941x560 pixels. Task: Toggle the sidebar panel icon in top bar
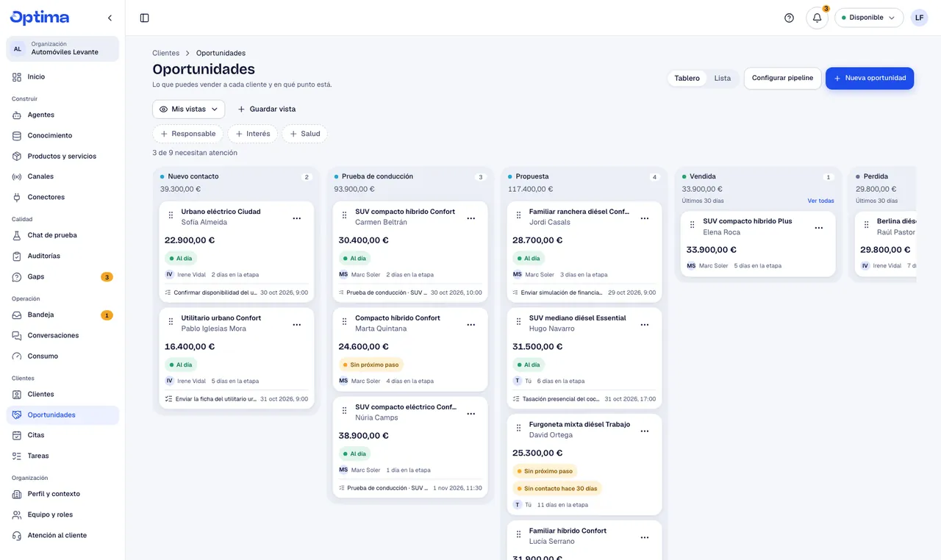[144, 18]
